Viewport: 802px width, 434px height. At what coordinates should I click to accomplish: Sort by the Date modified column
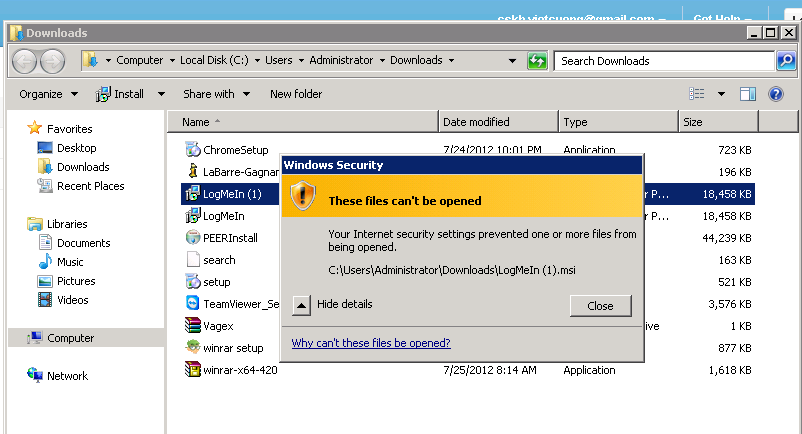(498, 122)
